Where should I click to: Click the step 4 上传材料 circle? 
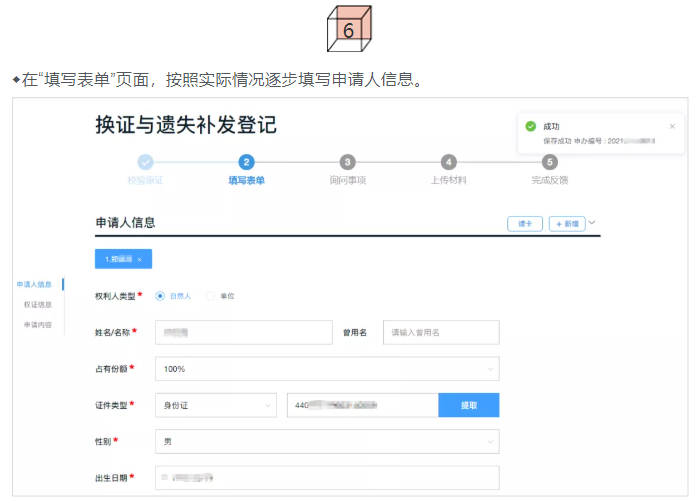(x=449, y=162)
